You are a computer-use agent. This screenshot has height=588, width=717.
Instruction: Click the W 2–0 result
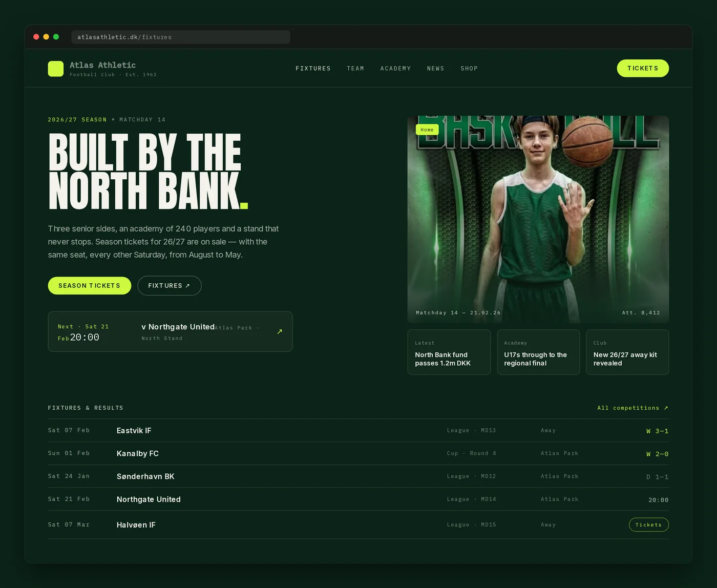(x=657, y=454)
